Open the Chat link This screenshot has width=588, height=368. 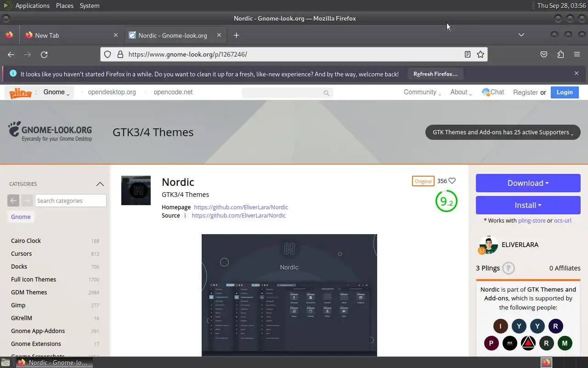click(493, 92)
